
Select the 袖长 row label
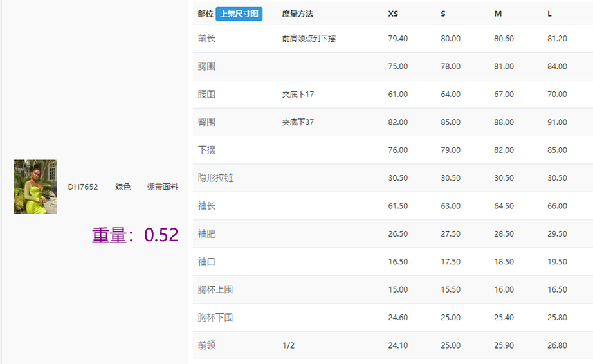[206, 206]
